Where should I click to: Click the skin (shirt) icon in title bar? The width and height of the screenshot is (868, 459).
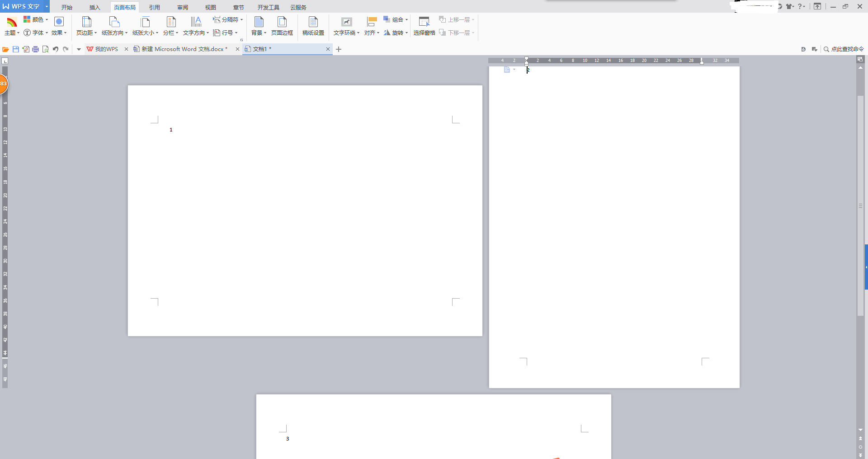[789, 6]
